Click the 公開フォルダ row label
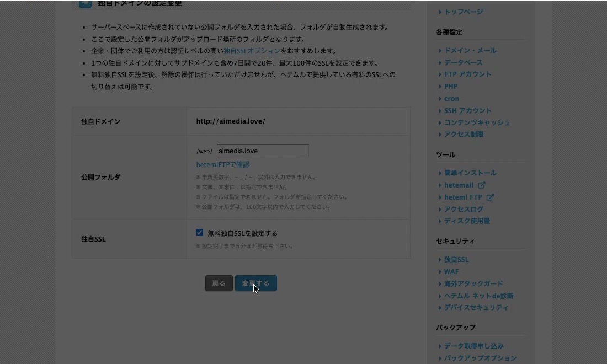The height and width of the screenshot is (364, 607). [100, 177]
